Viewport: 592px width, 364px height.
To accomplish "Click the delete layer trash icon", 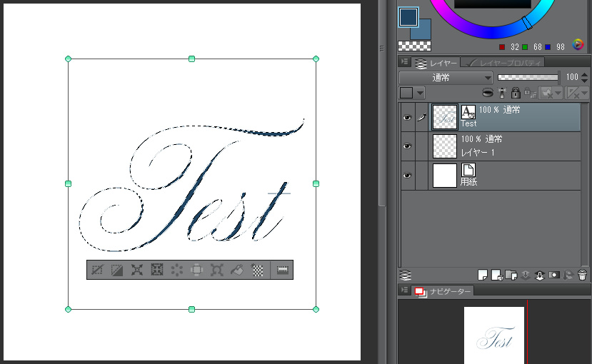I will click(x=582, y=274).
